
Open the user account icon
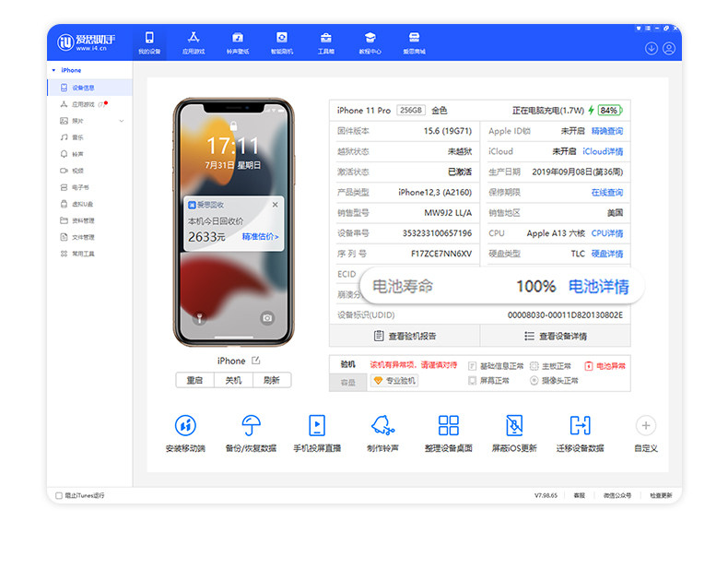[669, 48]
